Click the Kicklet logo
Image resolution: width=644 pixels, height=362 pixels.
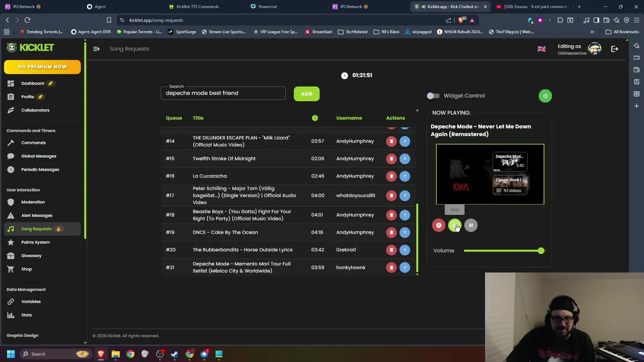[x=31, y=48]
